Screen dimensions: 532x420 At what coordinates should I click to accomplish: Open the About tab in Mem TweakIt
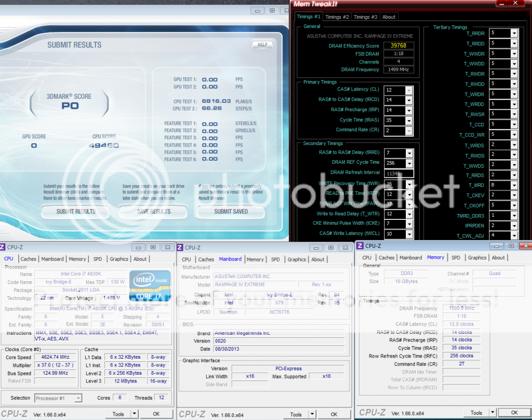click(x=389, y=17)
